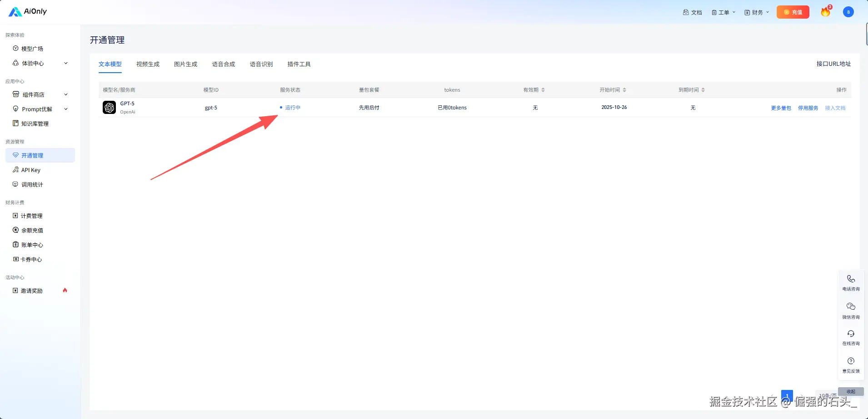Click the 在线咨询 headset icon

point(851,334)
